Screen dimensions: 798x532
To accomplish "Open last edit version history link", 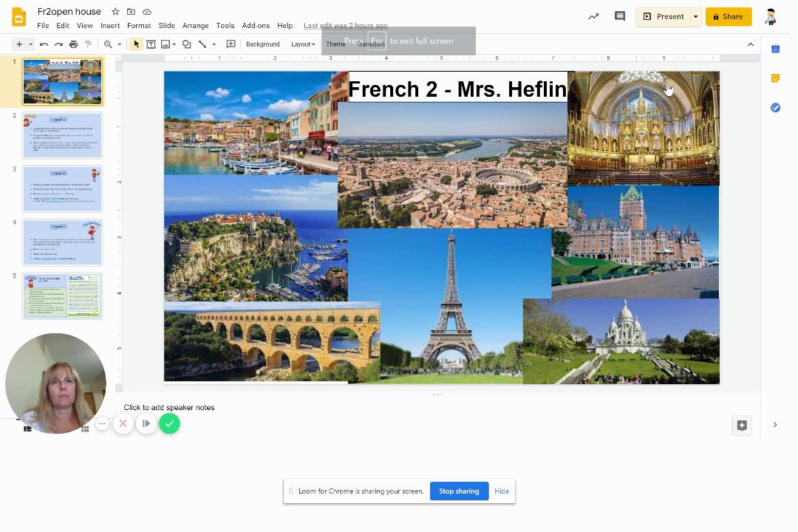I will pyautogui.click(x=346, y=25).
